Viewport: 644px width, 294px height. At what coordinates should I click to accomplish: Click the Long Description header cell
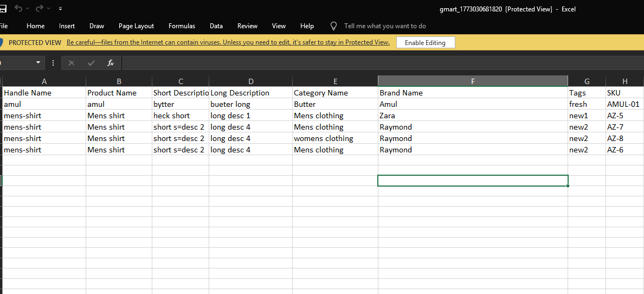click(x=251, y=93)
